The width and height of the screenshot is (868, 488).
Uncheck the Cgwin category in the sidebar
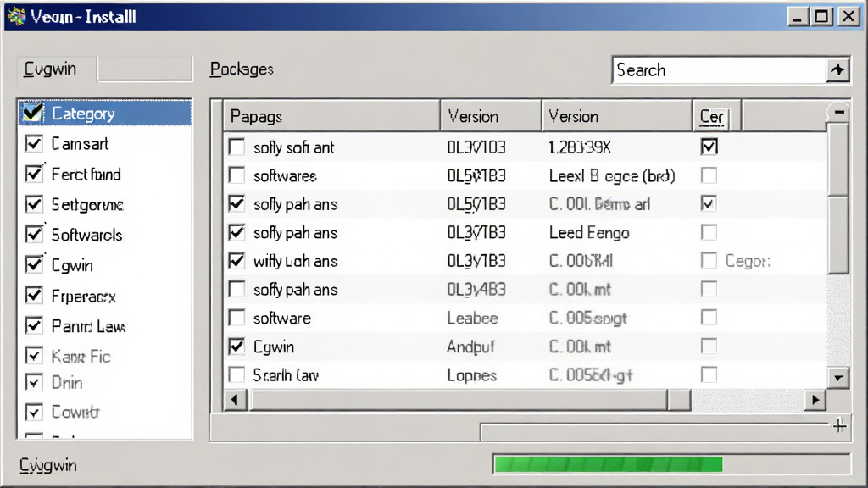[34, 264]
